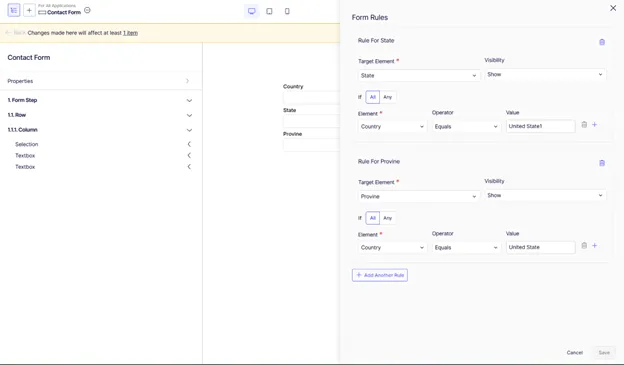Image resolution: width=624 pixels, height=365 pixels.
Task: Click the Save button
Action: pos(604,353)
